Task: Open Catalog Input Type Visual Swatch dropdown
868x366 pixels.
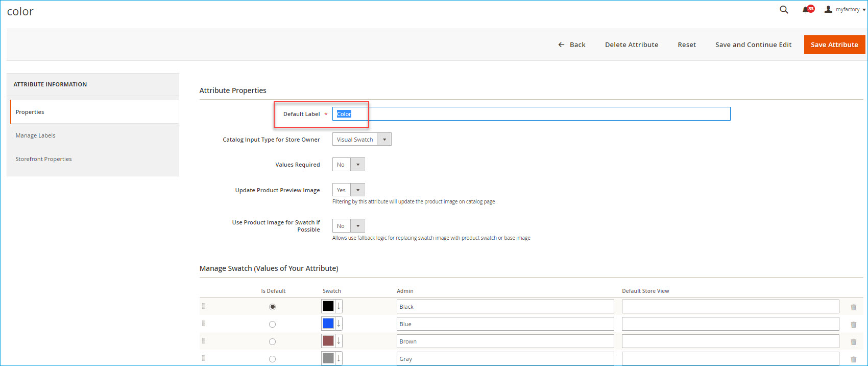Action: (x=362, y=139)
